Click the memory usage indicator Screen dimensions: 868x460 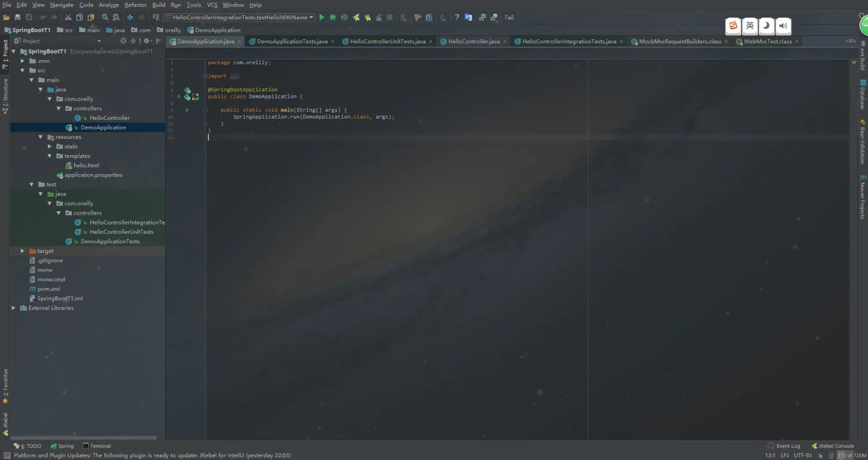point(851,455)
